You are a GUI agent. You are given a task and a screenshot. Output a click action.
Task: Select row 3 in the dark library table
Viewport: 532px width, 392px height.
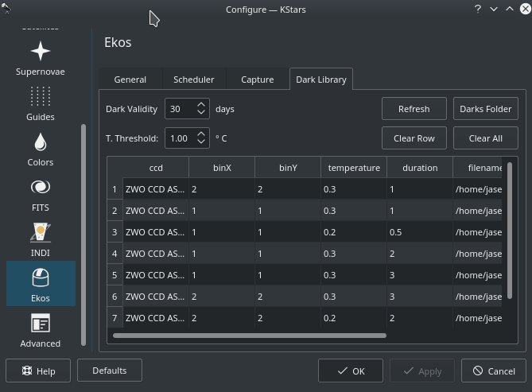pos(115,232)
